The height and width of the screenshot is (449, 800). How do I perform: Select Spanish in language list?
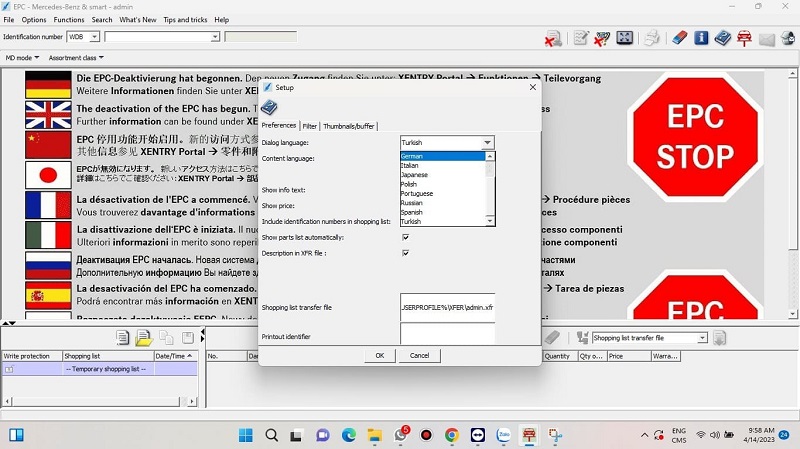coord(442,212)
